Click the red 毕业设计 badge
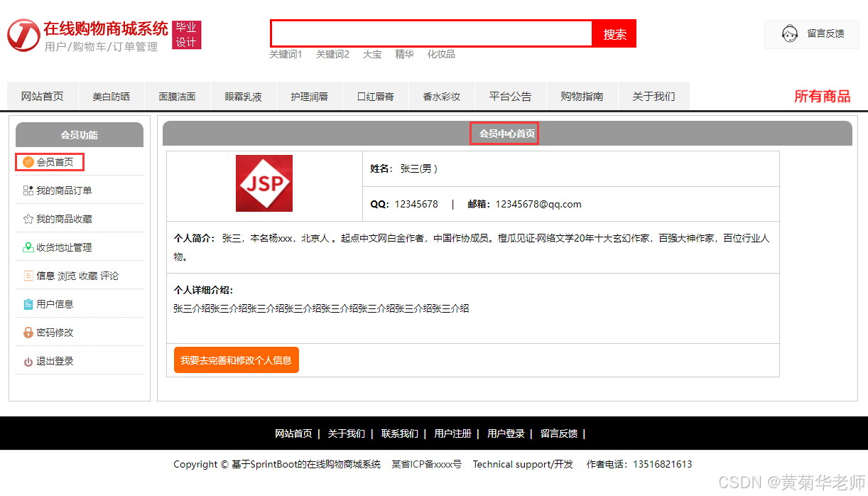 [x=186, y=35]
